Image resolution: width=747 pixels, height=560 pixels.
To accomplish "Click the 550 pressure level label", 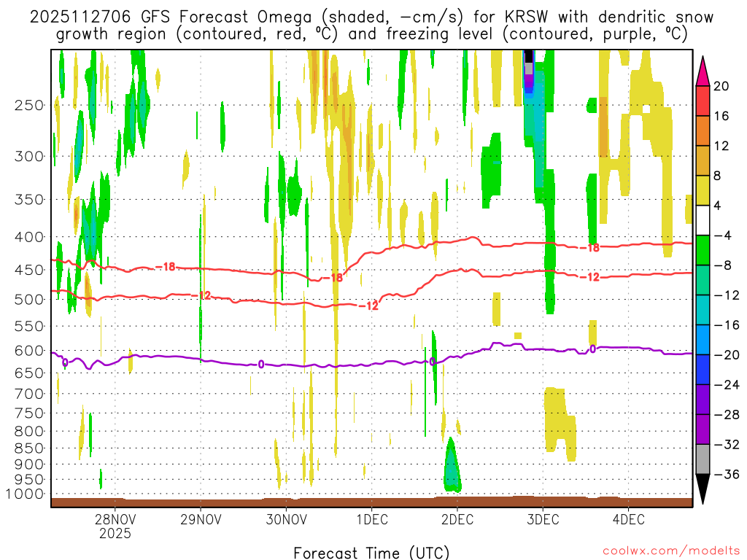I will tap(29, 326).
